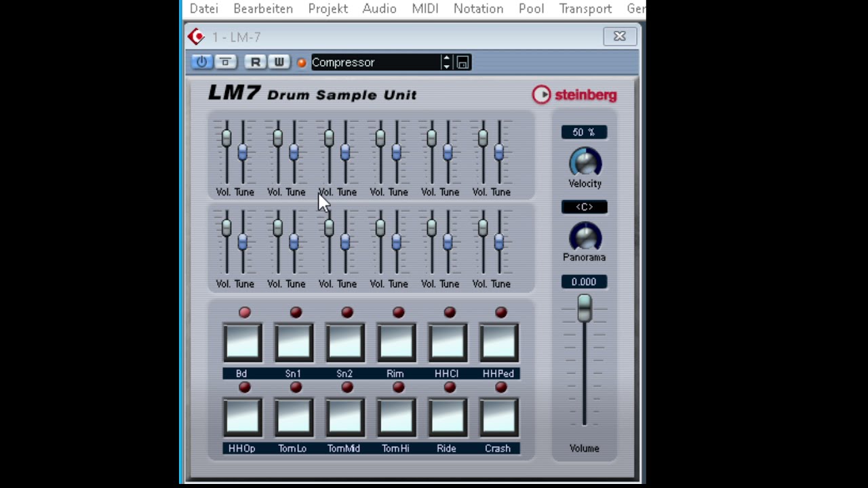Trigger the Sn1 drum pad
Screen dimensions: 868x488
point(294,343)
